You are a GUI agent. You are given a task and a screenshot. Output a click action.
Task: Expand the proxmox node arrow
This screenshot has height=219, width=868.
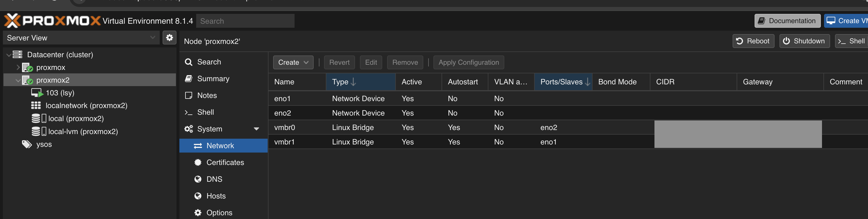(x=18, y=67)
